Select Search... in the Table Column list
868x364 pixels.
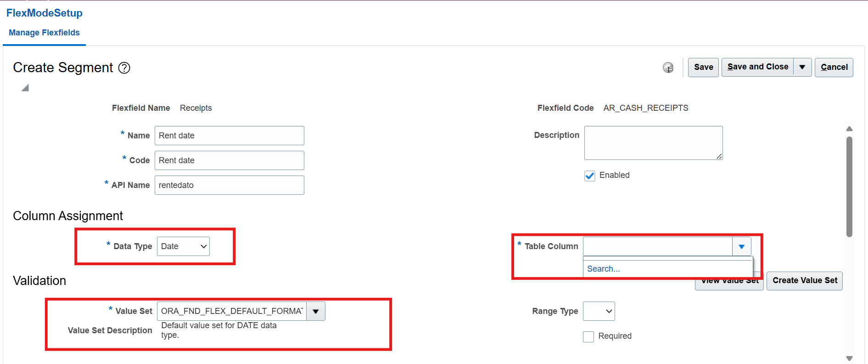click(x=604, y=268)
